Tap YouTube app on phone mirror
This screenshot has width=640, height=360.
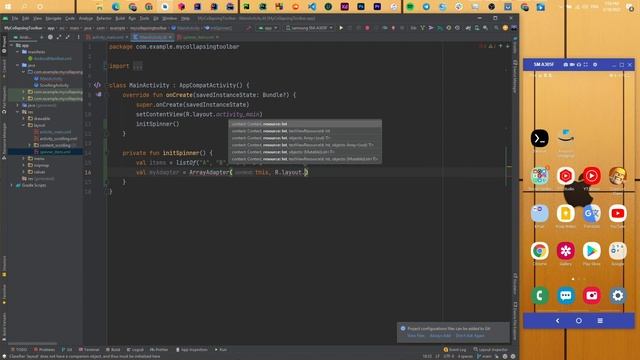(618, 213)
